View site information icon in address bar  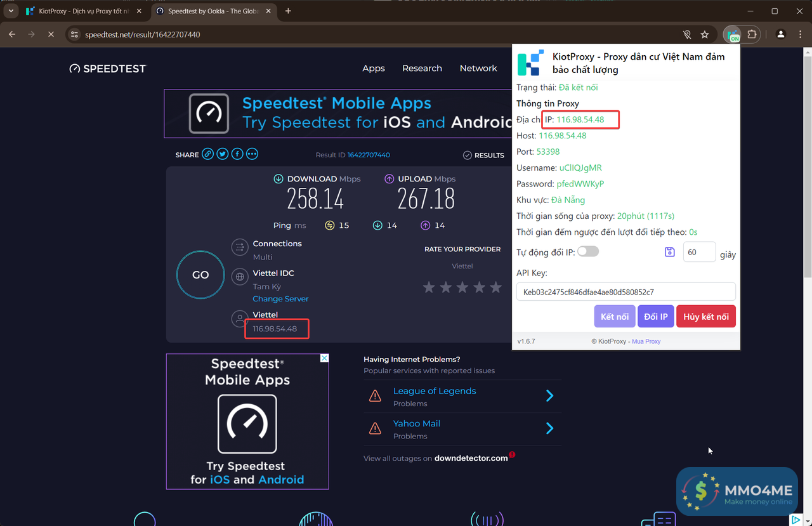(74, 34)
